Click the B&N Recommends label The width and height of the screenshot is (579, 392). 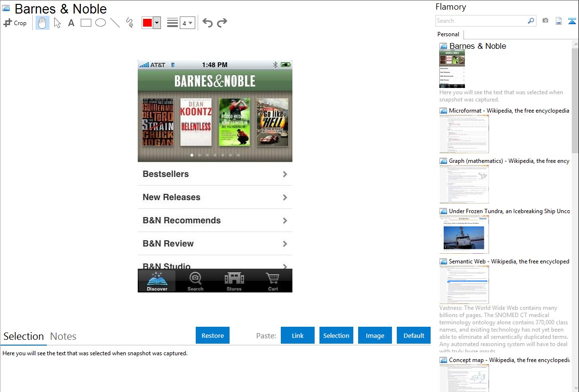(x=182, y=220)
